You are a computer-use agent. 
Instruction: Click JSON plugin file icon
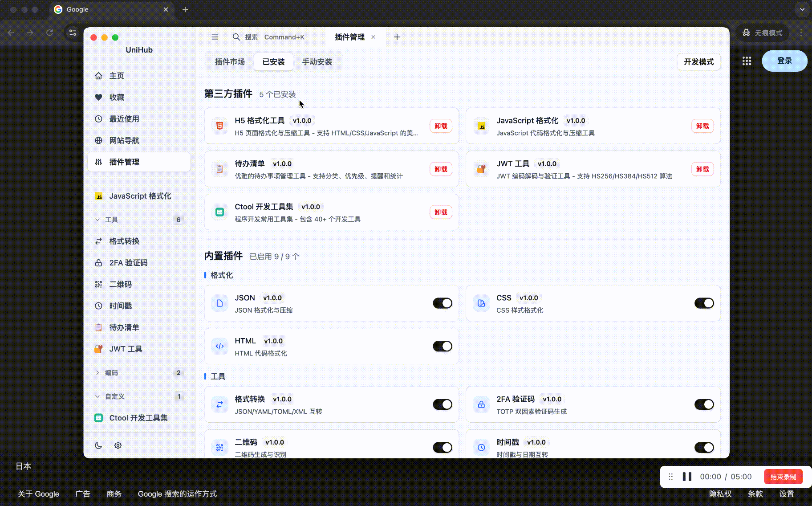coord(219,303)
